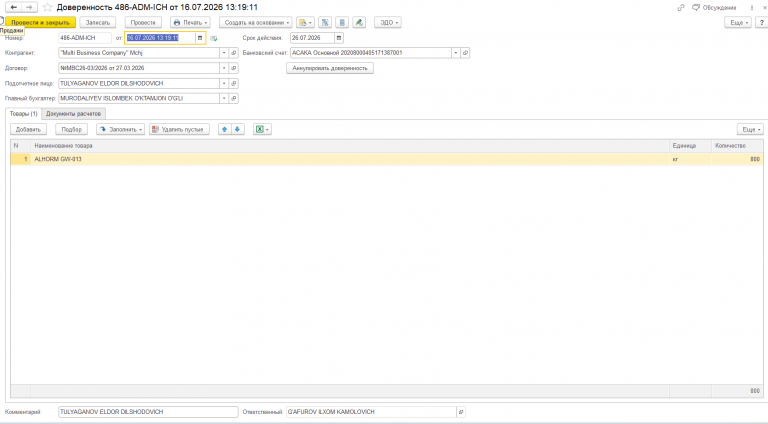
Task: Open the Excel export dropdown in the table toolbar
Action: tap(262, 129)
